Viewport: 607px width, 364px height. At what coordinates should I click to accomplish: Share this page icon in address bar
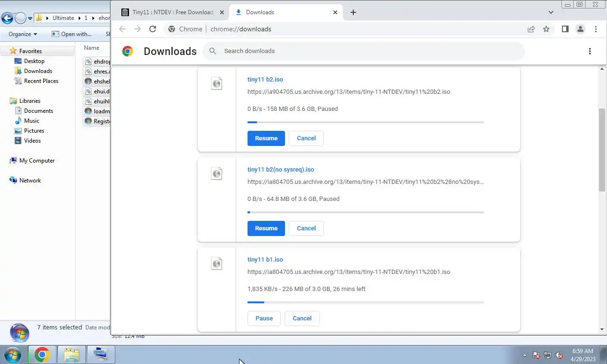click(531, 29)
